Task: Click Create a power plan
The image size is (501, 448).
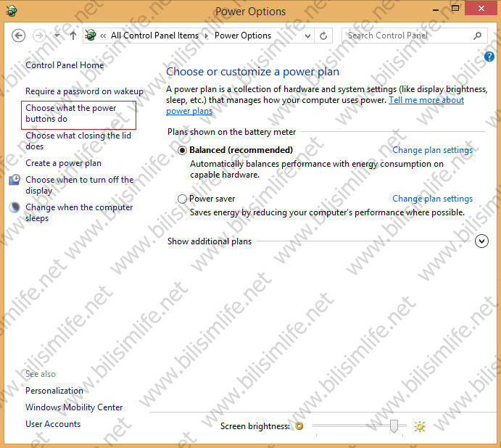Action: (63, 163)
